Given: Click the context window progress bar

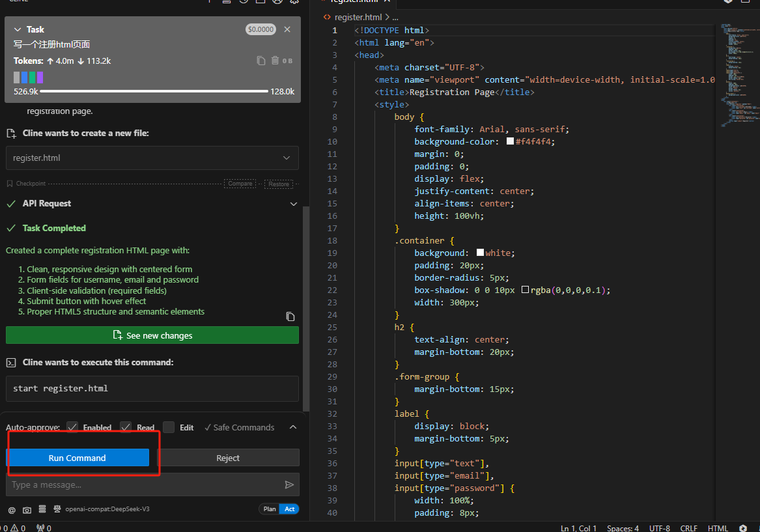Looking at the screenshot, I should click(x=154, y=91).
